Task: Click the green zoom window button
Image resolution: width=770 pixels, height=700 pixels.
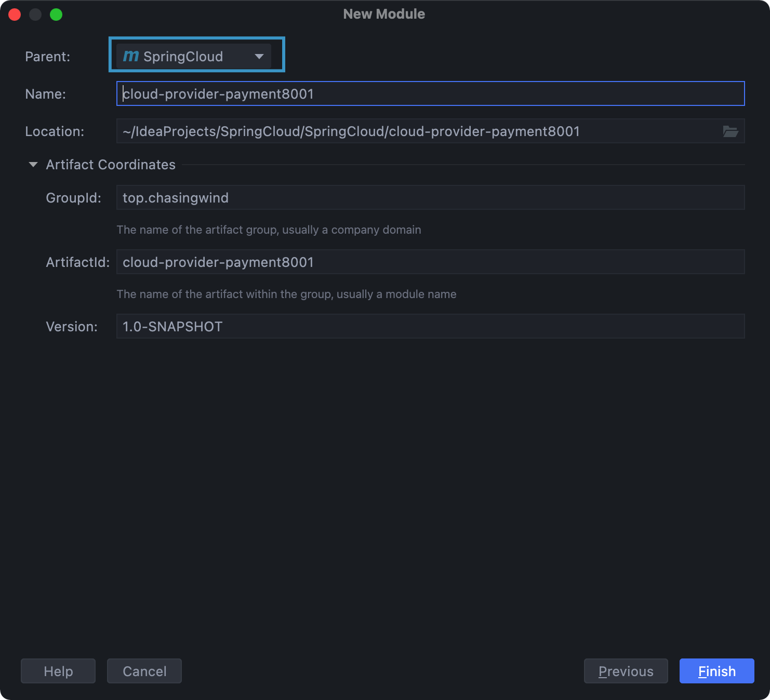Action: [56, 15]
